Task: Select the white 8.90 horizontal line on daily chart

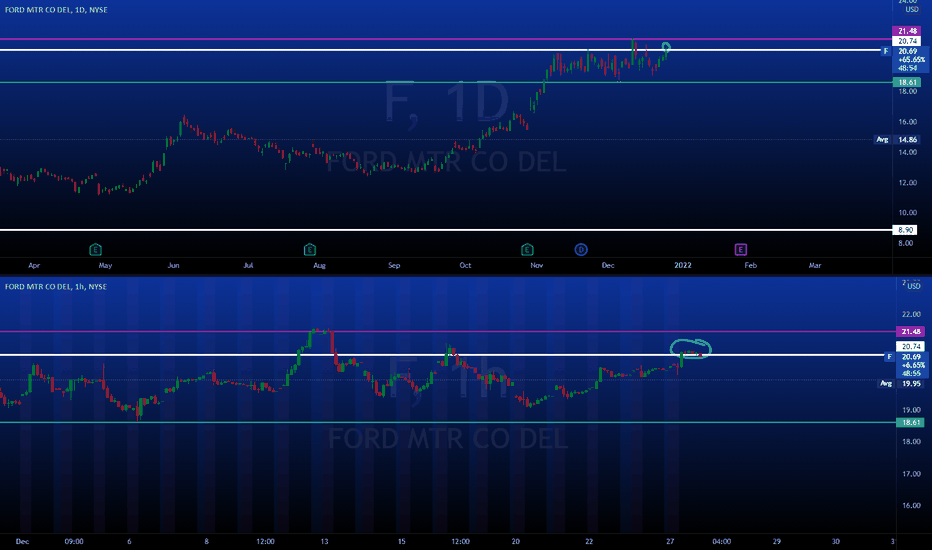Action: pos(446,230)
